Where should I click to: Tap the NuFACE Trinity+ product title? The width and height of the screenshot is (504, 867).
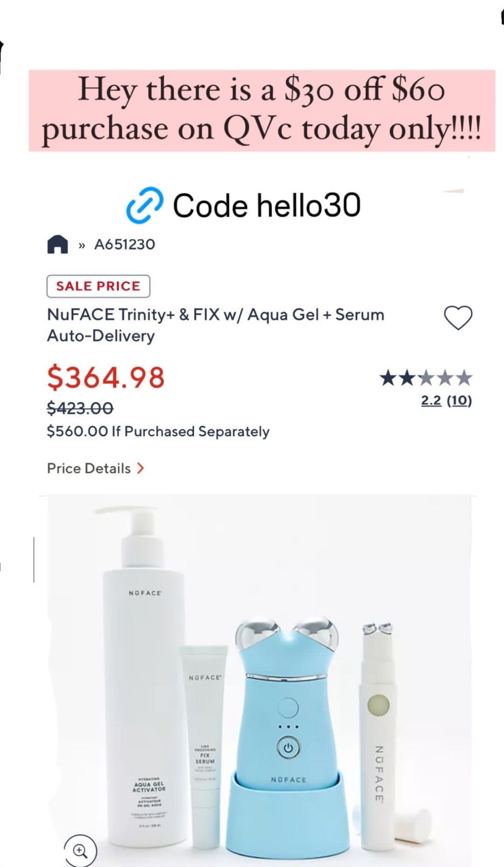pos(216,325)
